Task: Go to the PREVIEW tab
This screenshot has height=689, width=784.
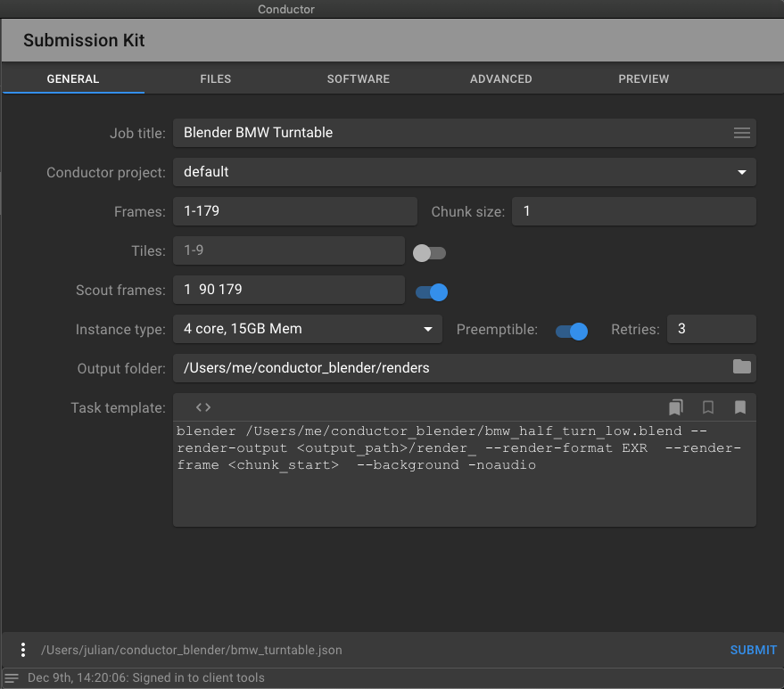Action: (x=643, y=79)
